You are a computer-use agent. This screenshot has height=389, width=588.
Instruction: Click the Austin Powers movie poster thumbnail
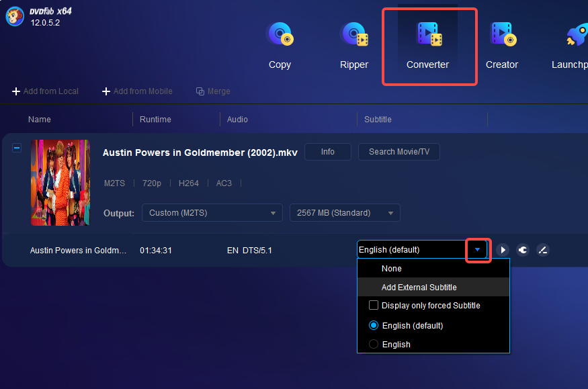[60, 183]
